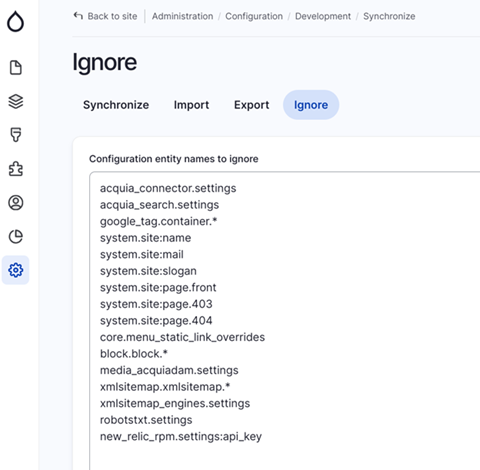Switch to the Import tab
480x470 pixels.
pos(191,105)
